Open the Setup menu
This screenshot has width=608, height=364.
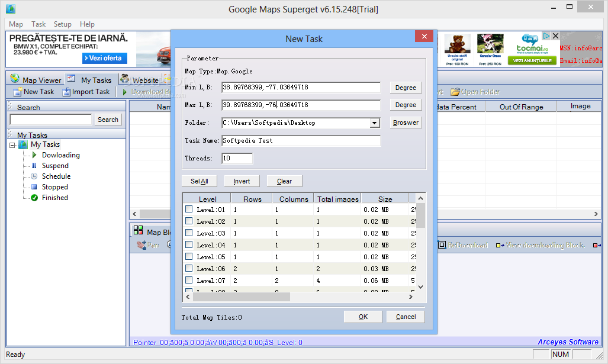[x=62, y=24]
